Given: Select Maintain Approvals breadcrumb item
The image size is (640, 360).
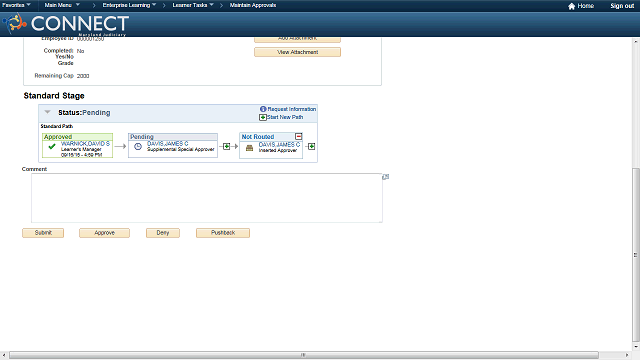Looking at the screenshot, I should [253, 5].
